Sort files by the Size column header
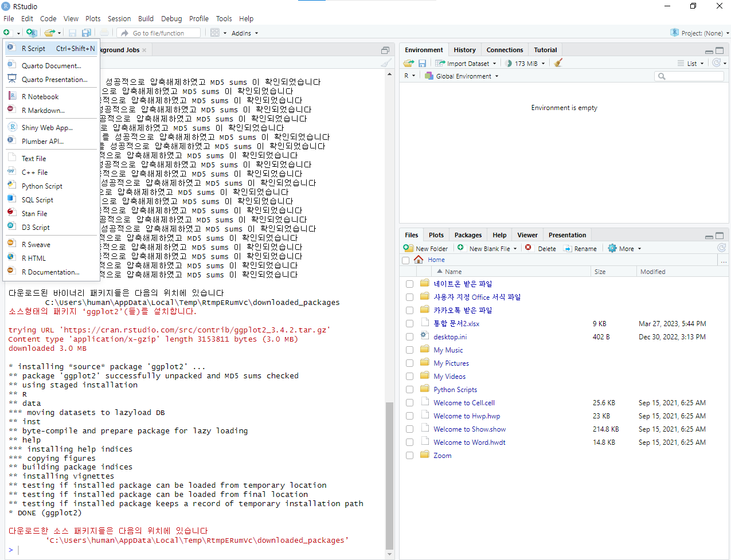731x560 pixels. pos(600,272)
